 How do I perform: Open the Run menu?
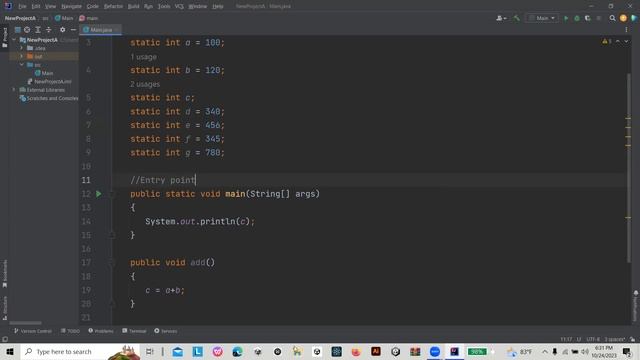pyautogui.click(x=148, y=7)
